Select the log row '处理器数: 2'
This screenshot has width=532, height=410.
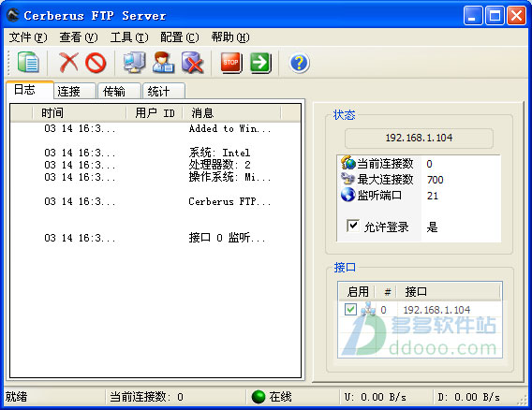click(155, 165)
